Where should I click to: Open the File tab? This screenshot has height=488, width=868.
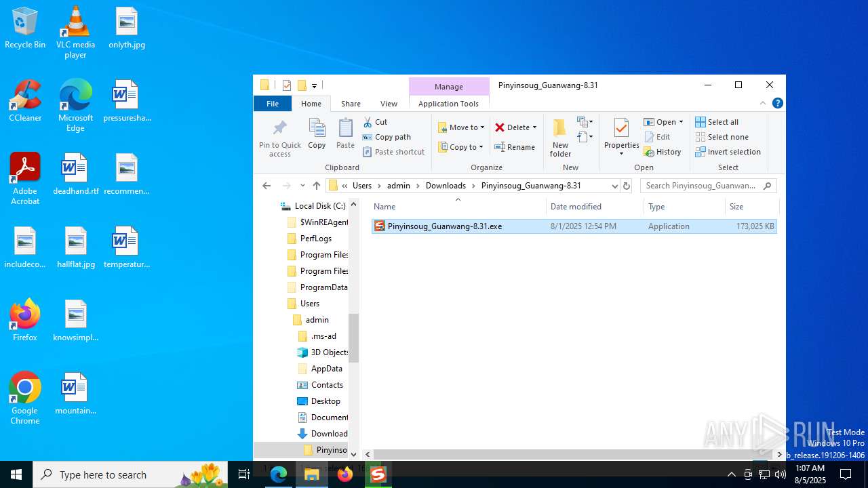tap(273, 104)
